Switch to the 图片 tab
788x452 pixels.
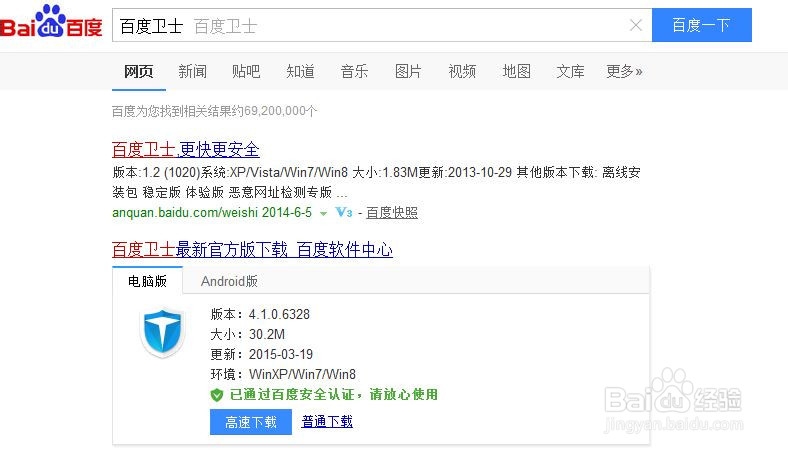click(408, 71)
